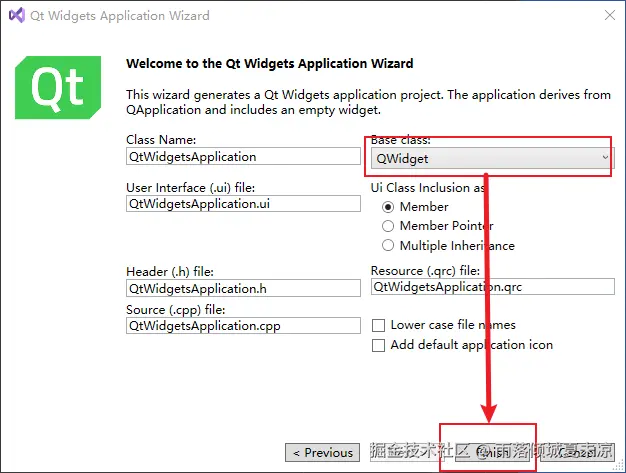Click the 'Source (.cpp) file:' label

(x=176, y=310)
